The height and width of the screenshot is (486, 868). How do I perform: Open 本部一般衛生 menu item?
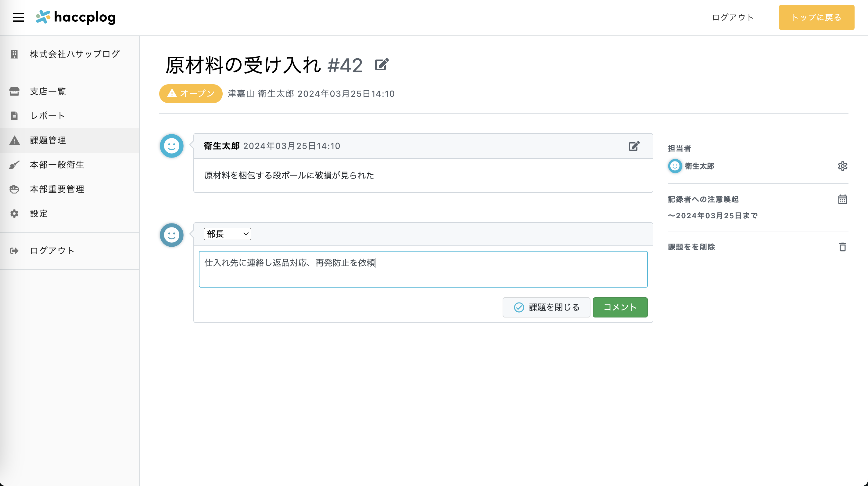pos(57,165)
